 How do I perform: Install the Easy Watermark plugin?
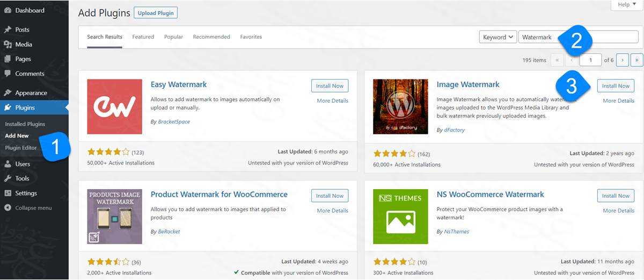click(330, 86)
